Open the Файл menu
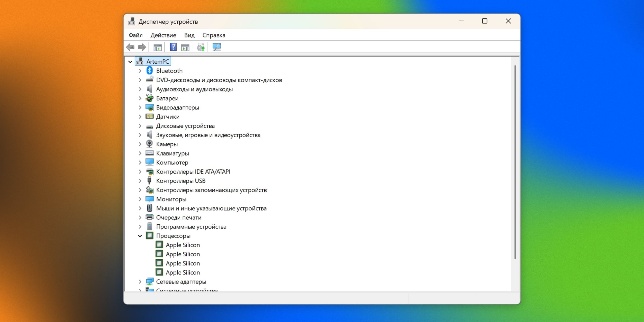644x322 pixels. pos(135,35)
